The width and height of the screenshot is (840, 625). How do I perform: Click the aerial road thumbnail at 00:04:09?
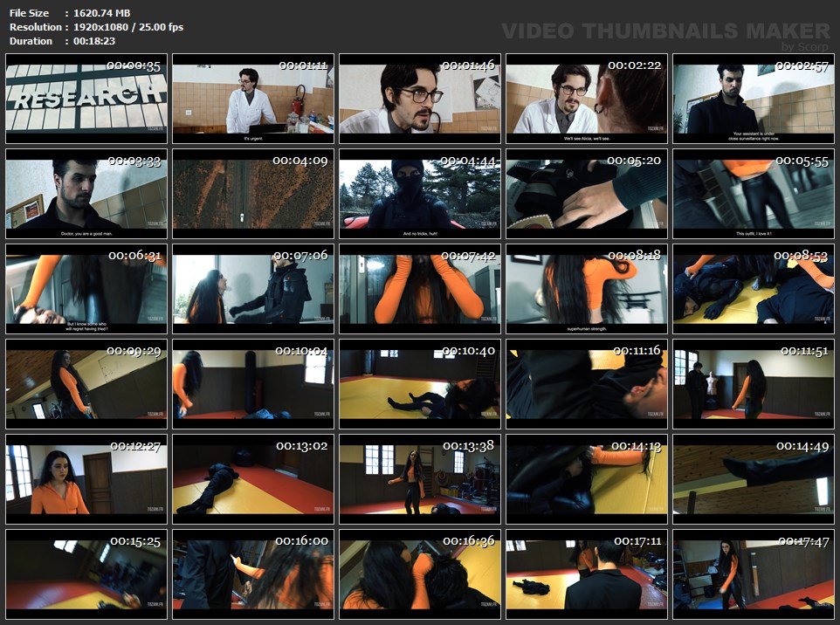[x=253, y=194]
